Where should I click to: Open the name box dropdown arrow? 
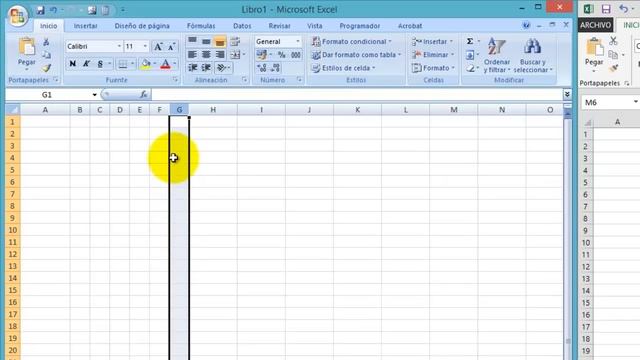(x=95, y=95)
